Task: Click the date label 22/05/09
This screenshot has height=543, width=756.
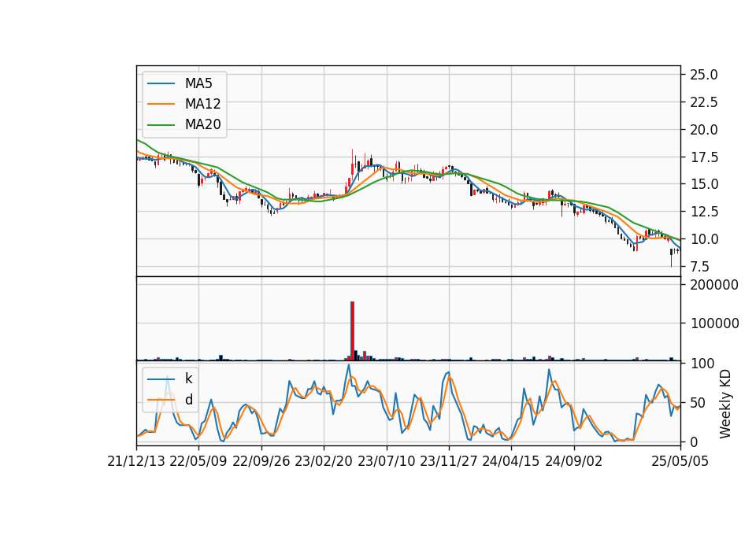Action: pos(198,461)
